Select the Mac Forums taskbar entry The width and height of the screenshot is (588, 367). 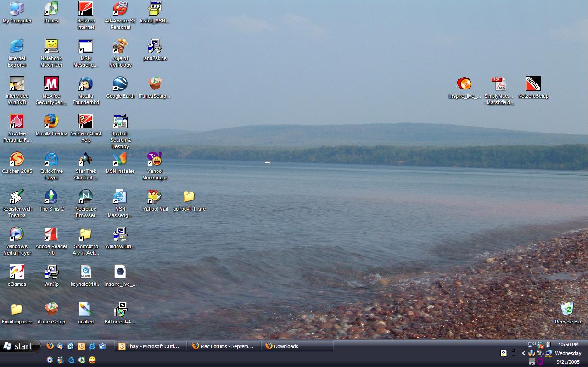[224, 346]
